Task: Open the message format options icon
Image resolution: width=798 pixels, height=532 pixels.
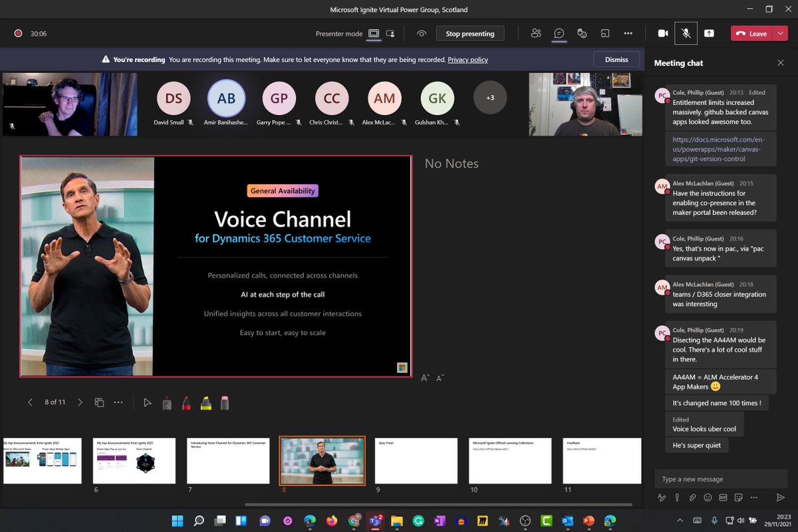Action: point(661,497)
